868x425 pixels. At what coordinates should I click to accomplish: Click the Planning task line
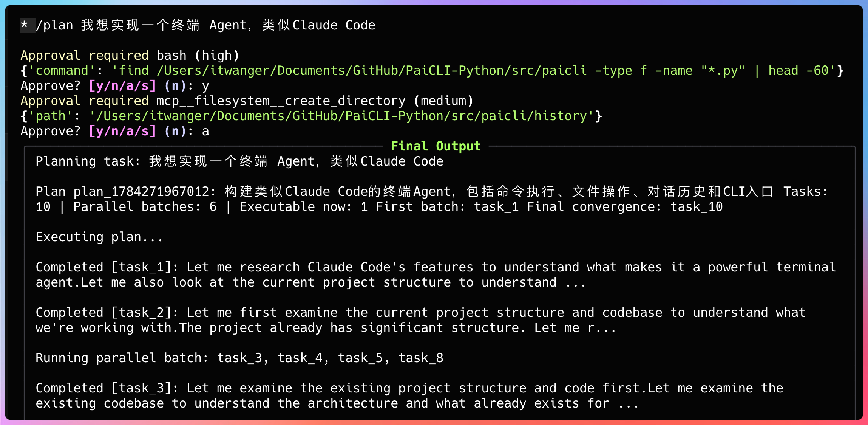(x=239, y=161)
